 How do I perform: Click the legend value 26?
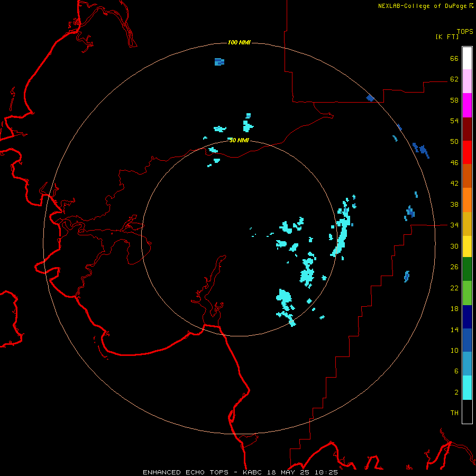[x=454, y=267]
